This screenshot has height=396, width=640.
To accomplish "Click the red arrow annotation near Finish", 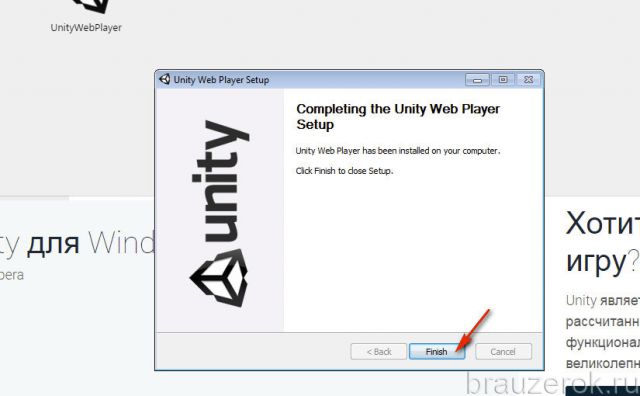I will pyautogui.click(x=473, y=329).
